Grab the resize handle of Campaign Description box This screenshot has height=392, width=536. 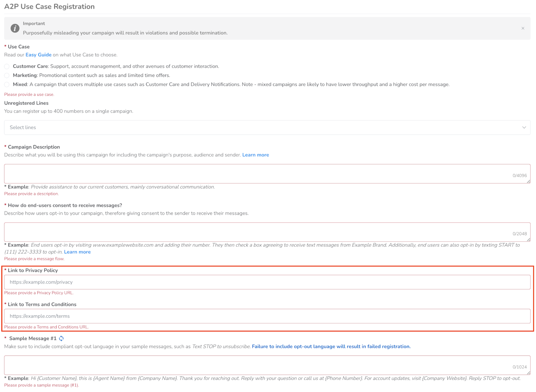point(528,181)
